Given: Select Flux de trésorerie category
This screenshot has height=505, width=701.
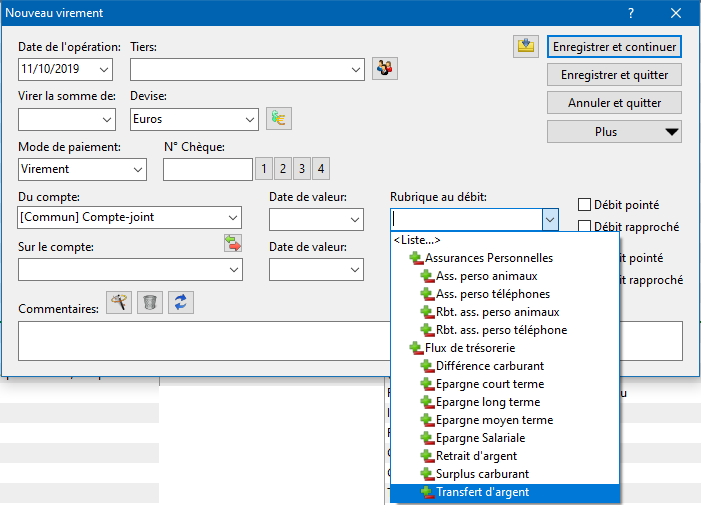Looking at the screenshot, I should (x=505, y=348).
